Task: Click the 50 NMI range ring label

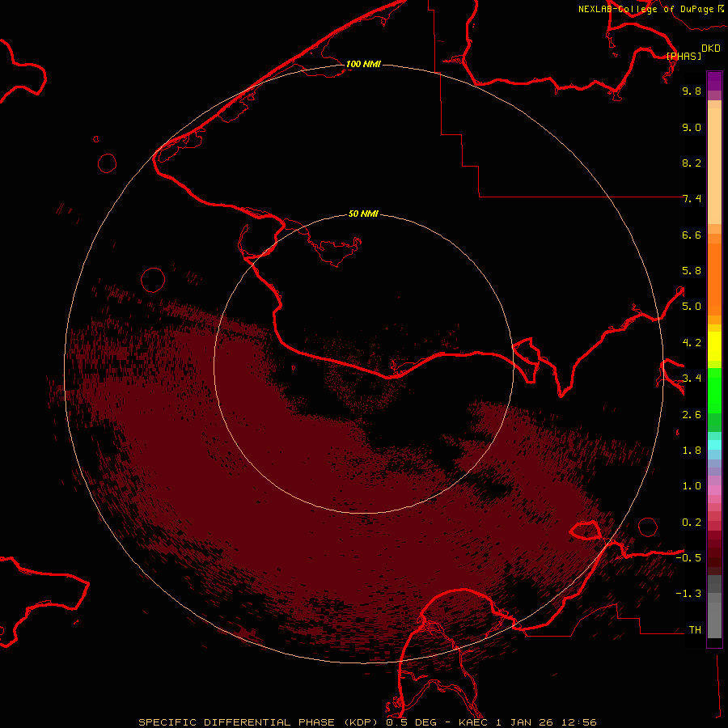Action: pyautogui.click(x=363, y=214)
